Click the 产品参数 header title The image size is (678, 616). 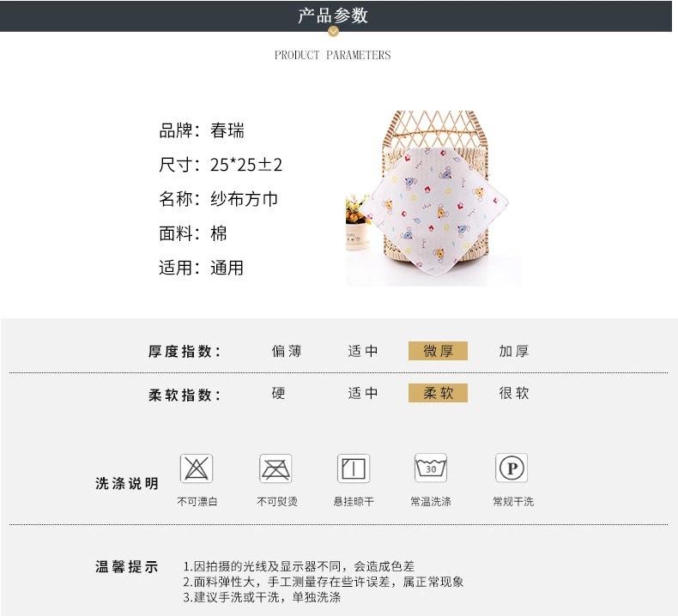pos(333,15)
